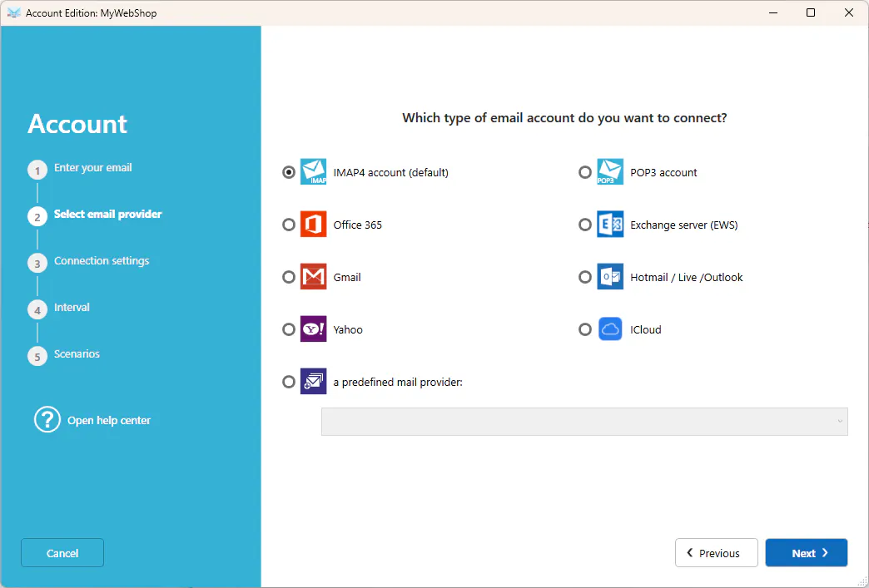
Task: Click the Exchange server icon
Action: click(609, 225)
